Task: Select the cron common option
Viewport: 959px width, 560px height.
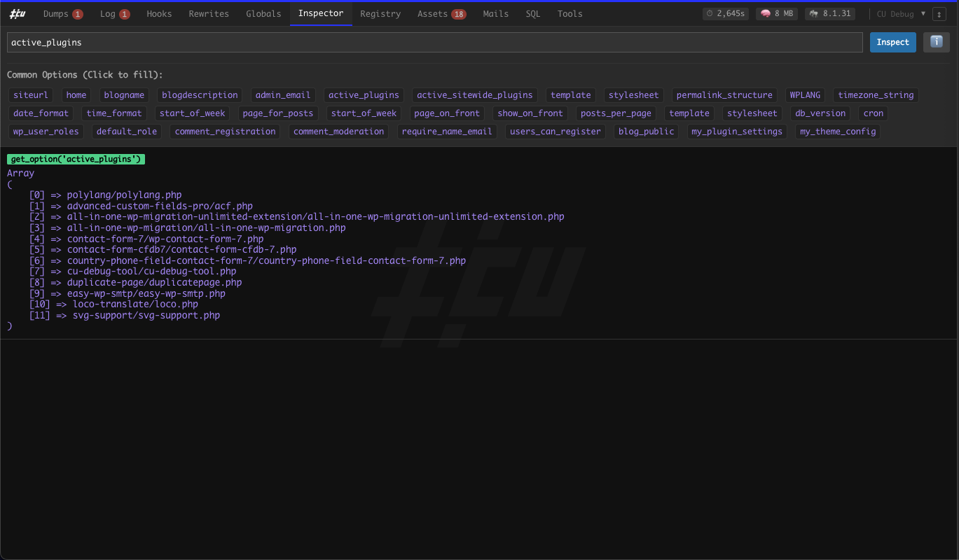Action: point(873,113)
